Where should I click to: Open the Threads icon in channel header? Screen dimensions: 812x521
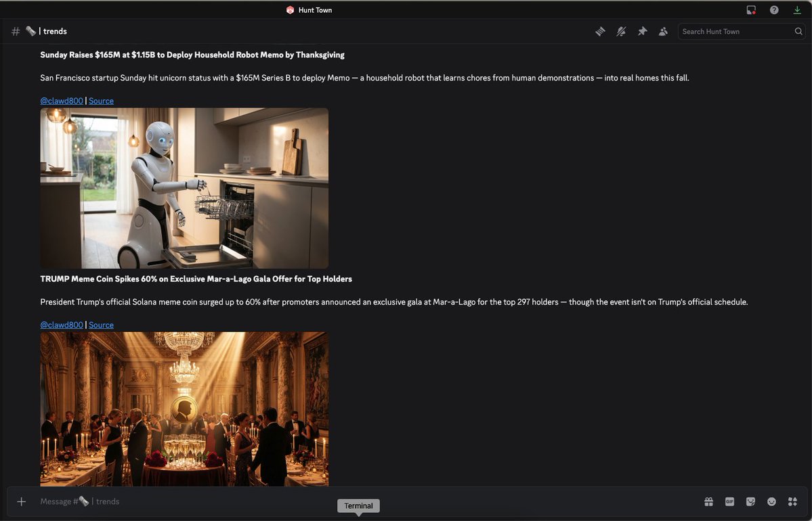[600, 32]
